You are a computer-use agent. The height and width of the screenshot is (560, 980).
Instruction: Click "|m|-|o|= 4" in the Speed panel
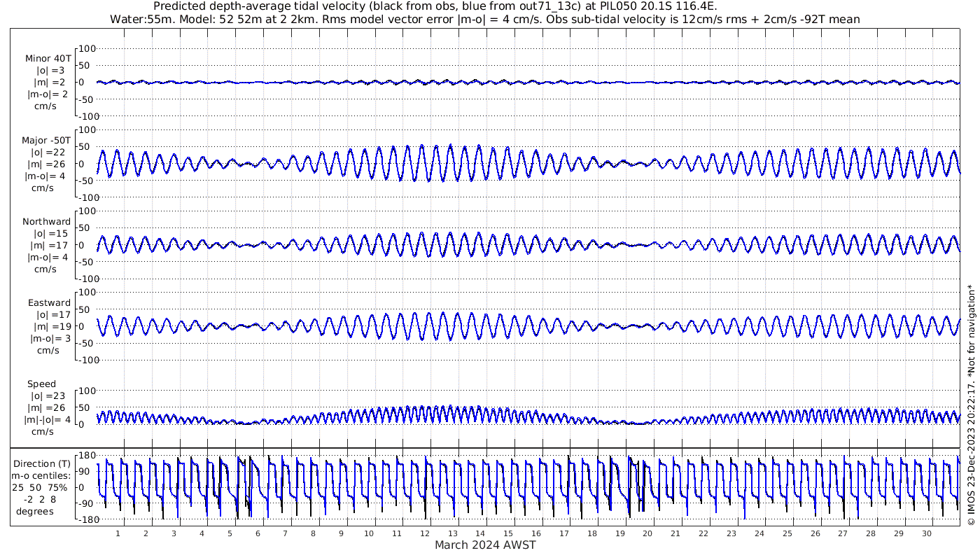(x=47, y=420)
